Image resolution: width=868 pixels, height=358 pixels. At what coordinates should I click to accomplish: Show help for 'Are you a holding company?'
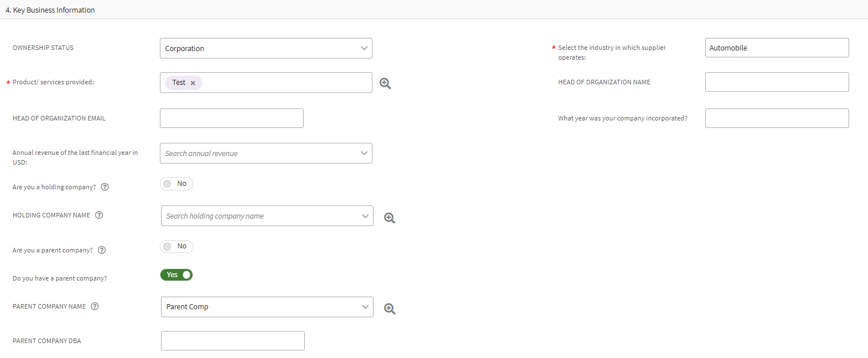click(x=105, y=187)
